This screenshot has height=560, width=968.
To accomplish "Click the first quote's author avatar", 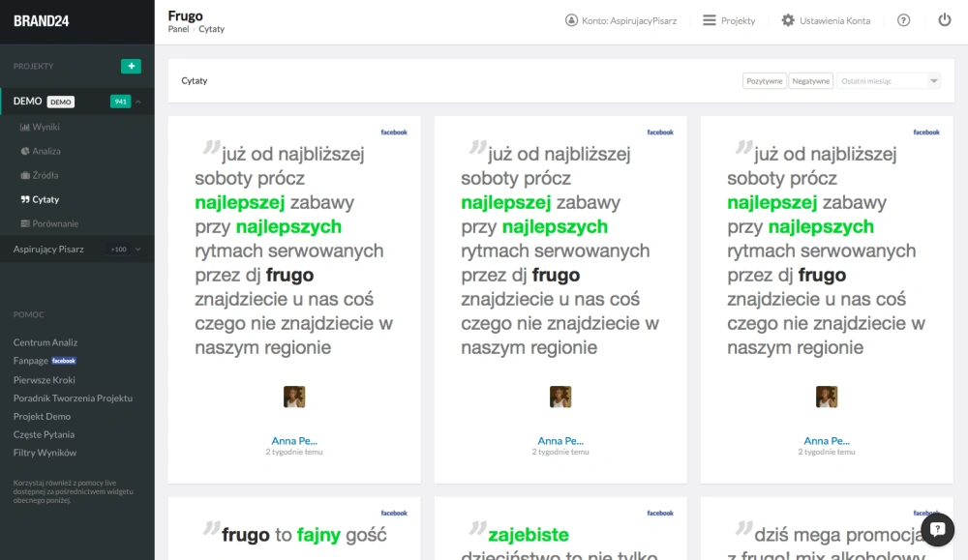I will pos(294,397).
